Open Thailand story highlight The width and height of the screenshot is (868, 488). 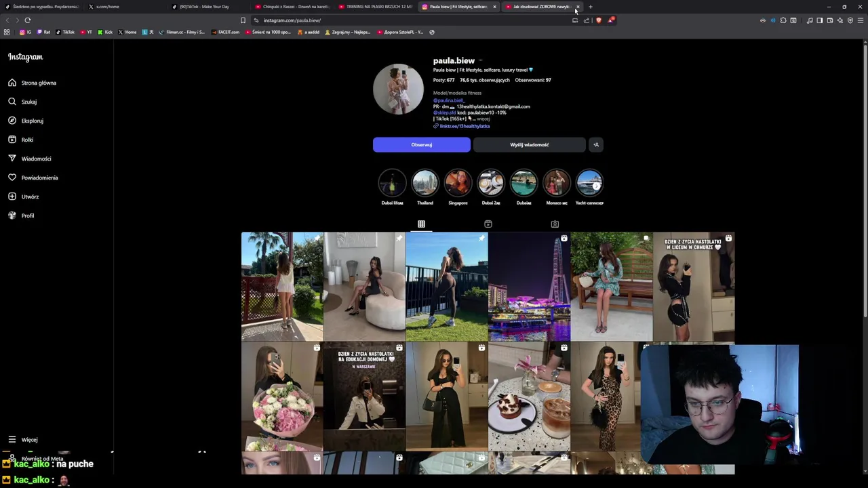(x=425, y=183)
